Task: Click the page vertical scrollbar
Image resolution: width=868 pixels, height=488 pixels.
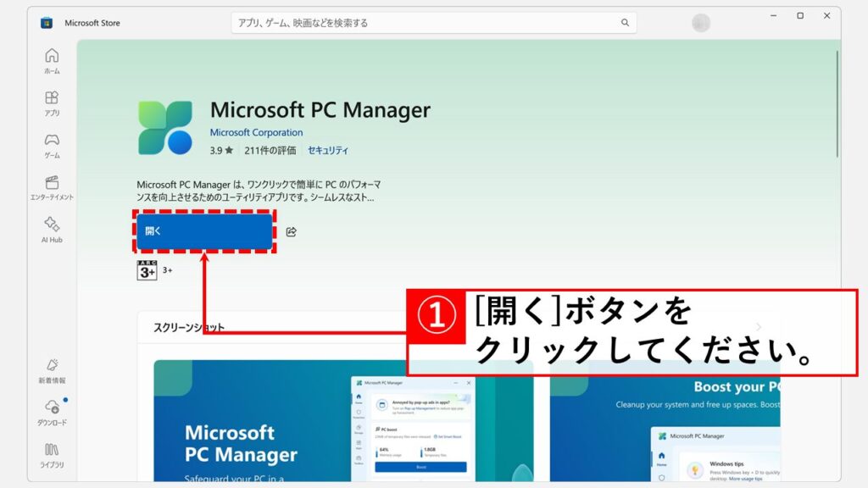Action: click(837, 104)
